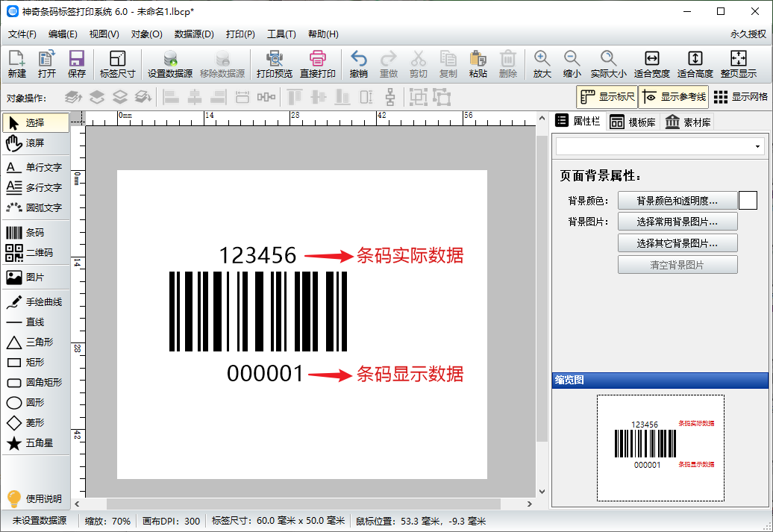Select the barcode object on canvas
The image size is (773, 532).
[x=258, y=311]
